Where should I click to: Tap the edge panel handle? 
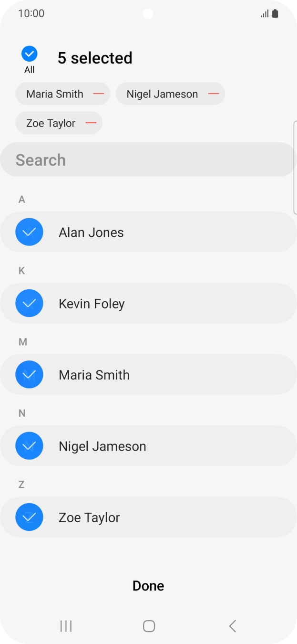pos(295,167)
